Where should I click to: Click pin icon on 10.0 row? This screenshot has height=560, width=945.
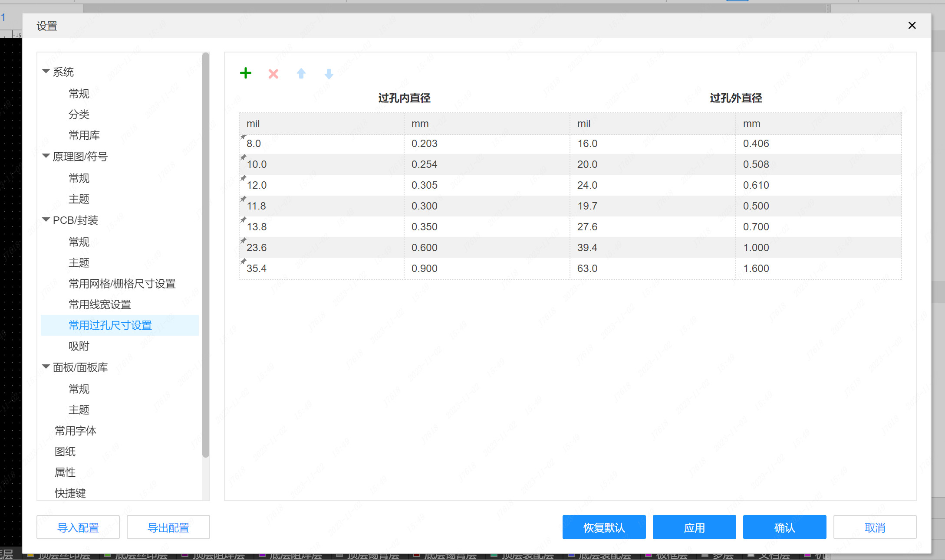(x=244, y=157)
